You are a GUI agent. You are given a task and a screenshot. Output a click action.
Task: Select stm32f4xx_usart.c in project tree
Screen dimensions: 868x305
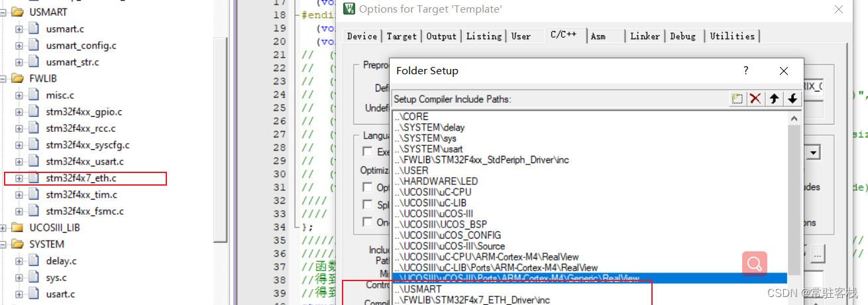[85, 162]
